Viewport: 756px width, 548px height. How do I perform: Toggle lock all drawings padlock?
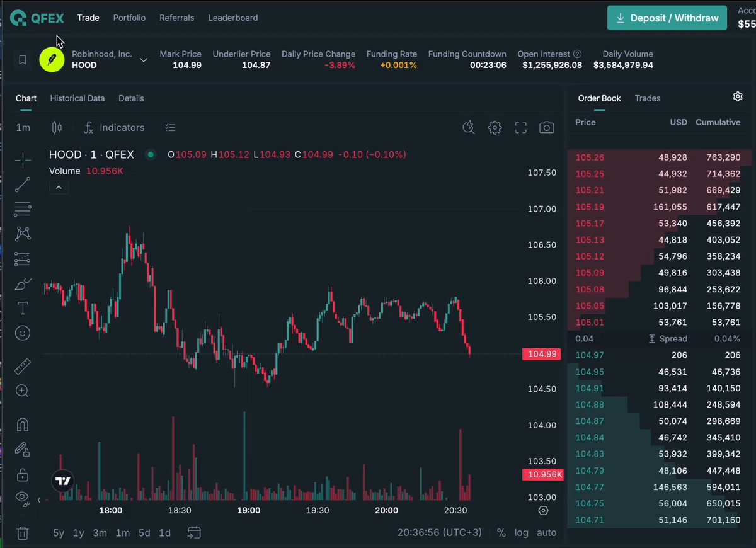click(23, 474)
